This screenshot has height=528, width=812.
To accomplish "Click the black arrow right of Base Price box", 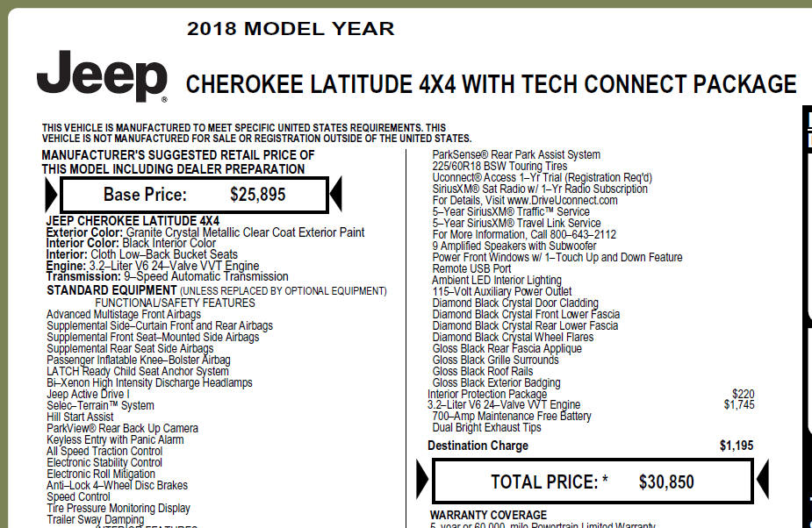I will [336, 194].
